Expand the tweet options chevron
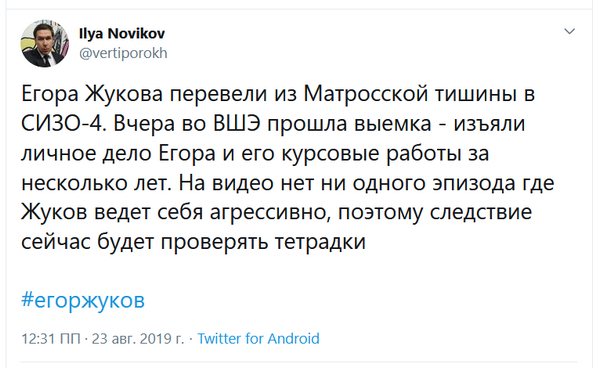Viewport: 600px width, 368px height. click(569, 31)
